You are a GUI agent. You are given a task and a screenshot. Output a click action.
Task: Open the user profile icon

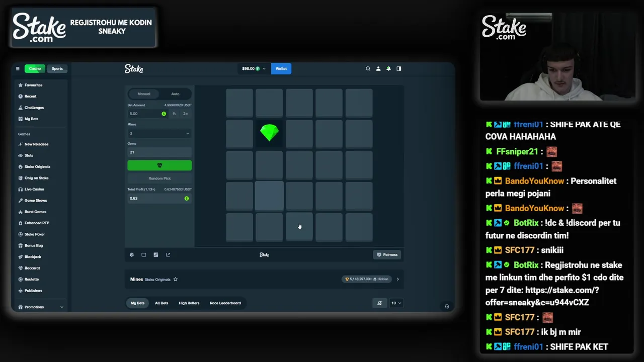pyautogui.click(x=378, y=69)
